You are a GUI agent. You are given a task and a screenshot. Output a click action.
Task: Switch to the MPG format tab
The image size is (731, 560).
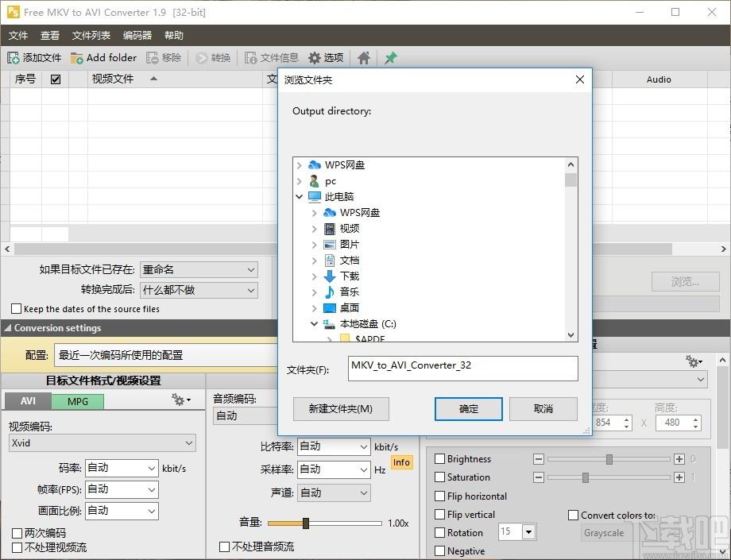pos(77,401)
